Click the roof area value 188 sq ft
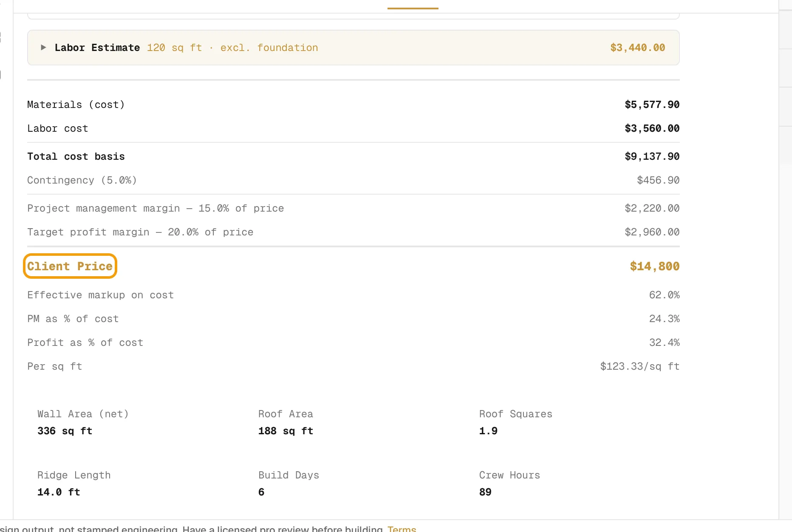Screen dimensions: 792x532 click(286, 431)
